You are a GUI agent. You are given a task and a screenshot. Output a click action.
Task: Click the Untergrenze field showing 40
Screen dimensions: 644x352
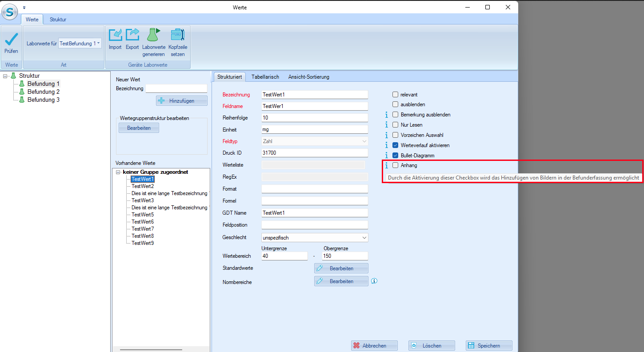[284, 256]
